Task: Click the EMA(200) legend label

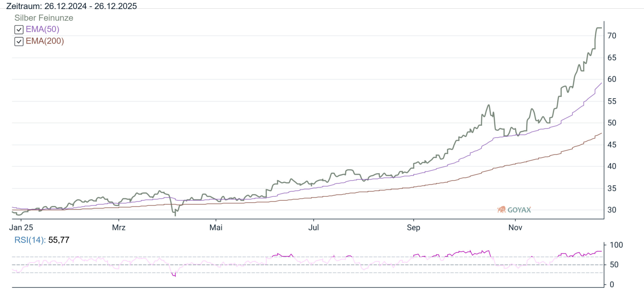Action: coord(45,41)
